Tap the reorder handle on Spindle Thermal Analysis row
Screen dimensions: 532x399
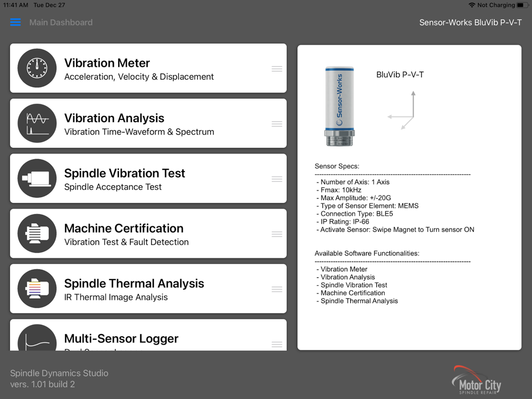pyautogui.click(x=277, y=289)
